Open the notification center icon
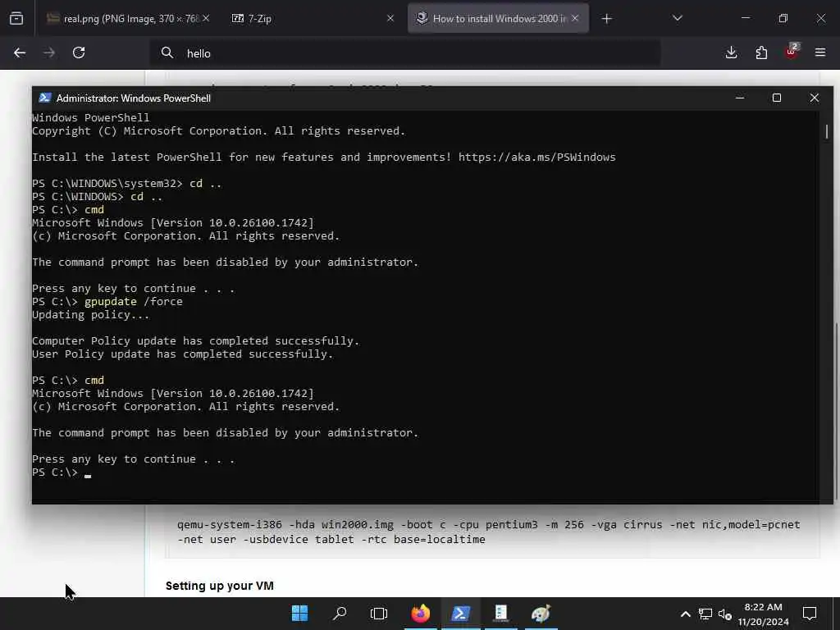This screenshot has height=630, width=840. click(x=810, y=614)
